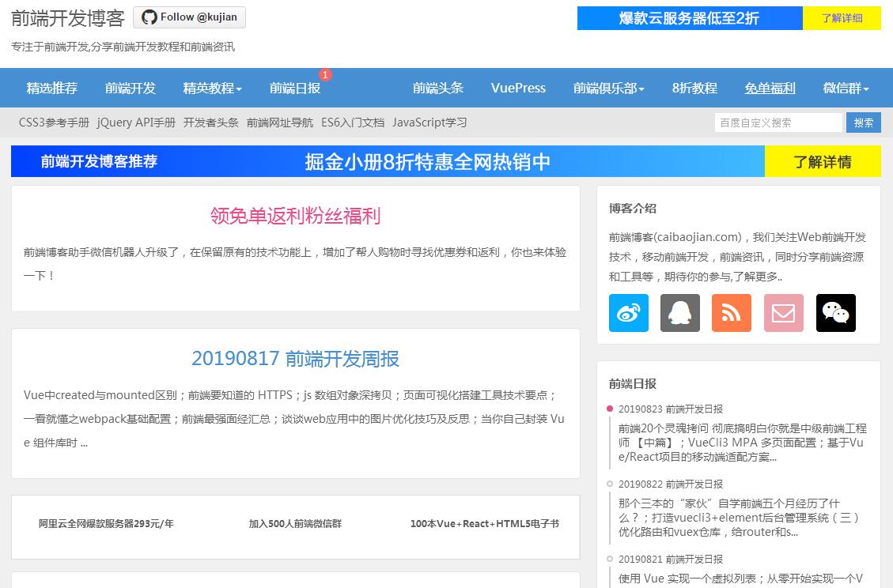
Task: Go to 前端头条 in the nav bar
Action: [437, 89]
